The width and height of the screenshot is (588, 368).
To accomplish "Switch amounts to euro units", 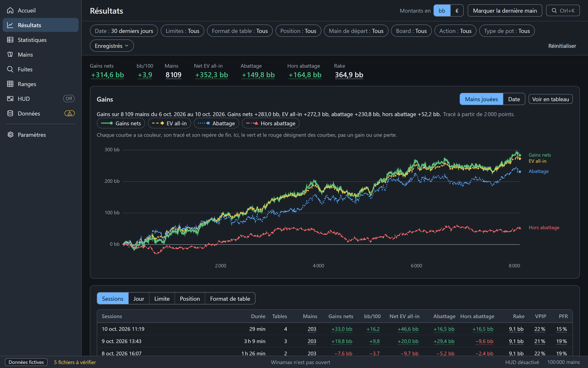I will coord(457,11).
